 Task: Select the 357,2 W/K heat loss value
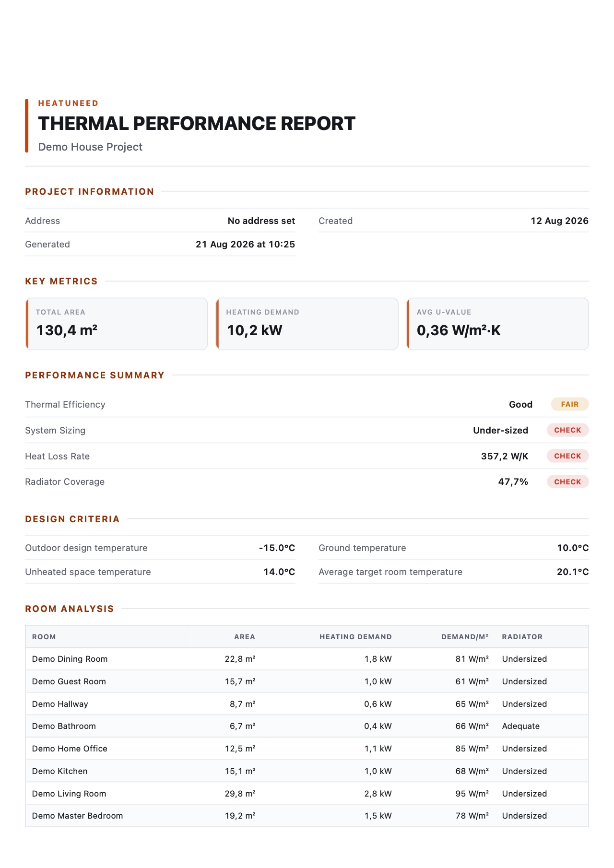[x=505, y=456]
